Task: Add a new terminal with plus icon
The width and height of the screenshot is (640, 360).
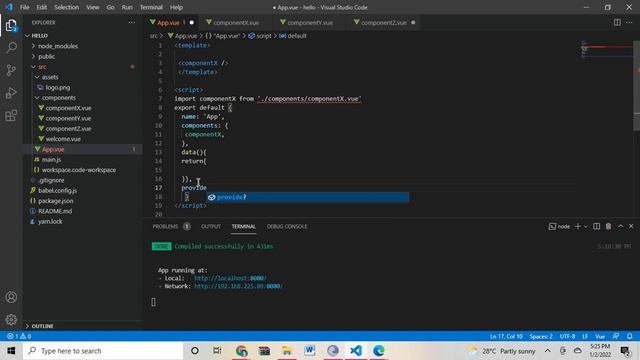Action: pyautogui.click(x=578, y=226)
